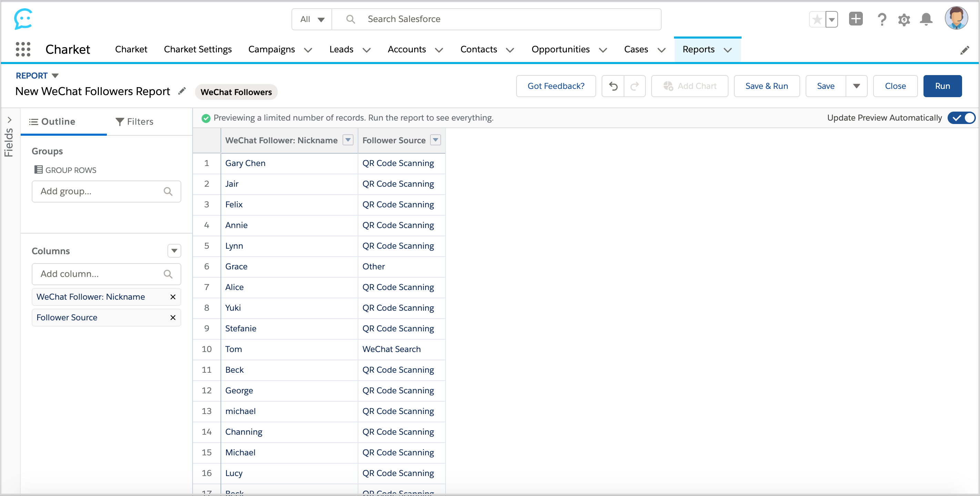980x496 pixels.
Task: Open the Setup gear icon
Action: pos(904,19)
